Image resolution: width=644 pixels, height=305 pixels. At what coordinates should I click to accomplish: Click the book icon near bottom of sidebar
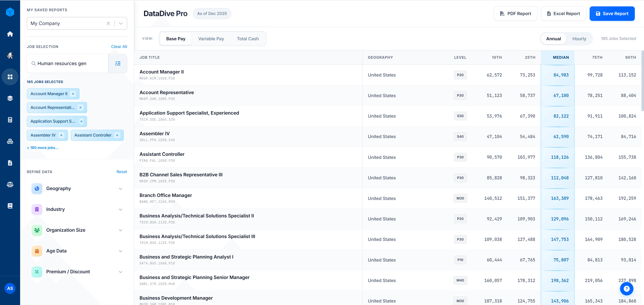tap(10, 206)
